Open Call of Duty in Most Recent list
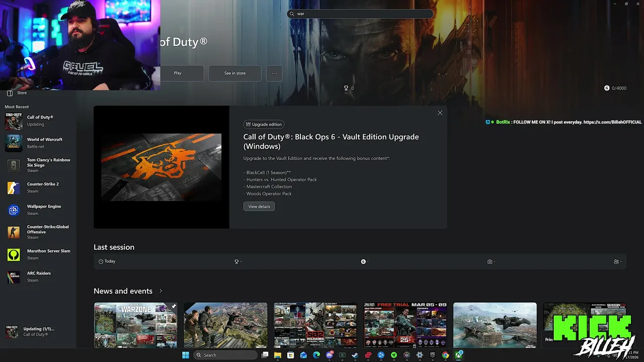 click(38, 121)
